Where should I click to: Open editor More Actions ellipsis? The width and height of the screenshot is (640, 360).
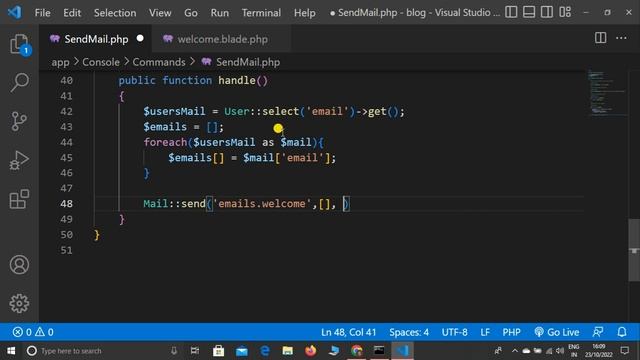pos(621,38)
